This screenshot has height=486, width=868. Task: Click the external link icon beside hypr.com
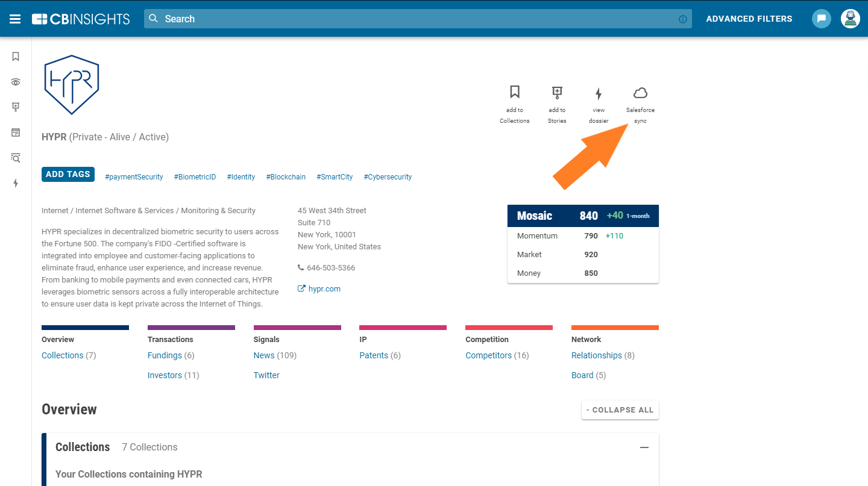tap(301, 289)
